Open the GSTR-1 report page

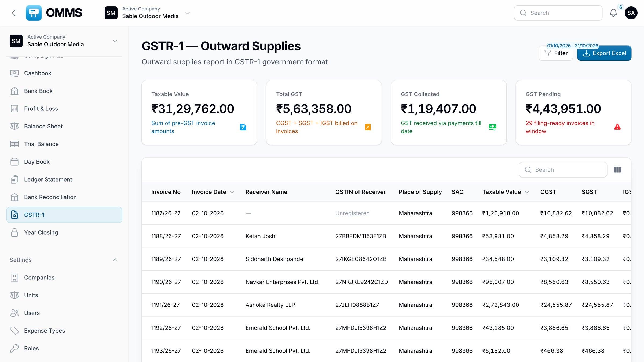pyautogui.click(x=64, y=215)
